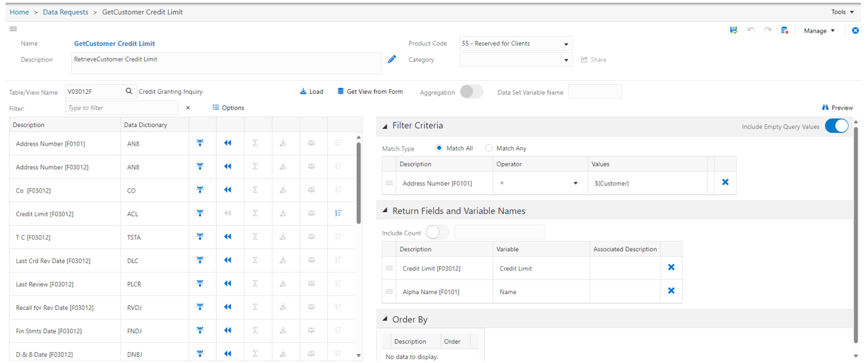Viewport: 868px width, 363px height.
Task: Collapse the Filter Criteria section
Action: [385, 126]
